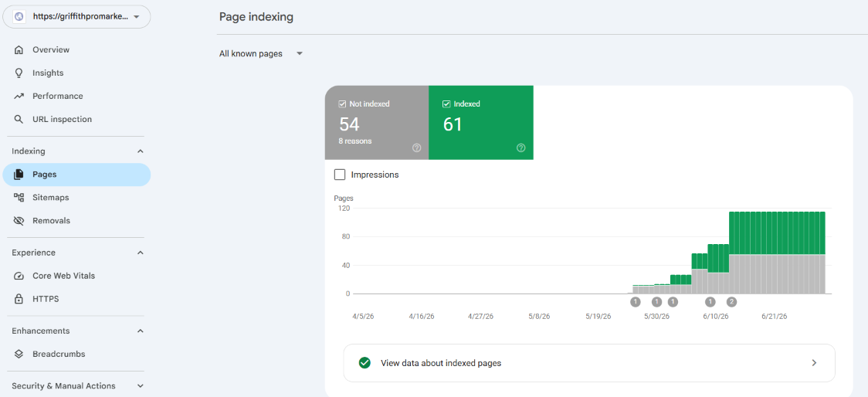Click the Pages document icon
The width and height of the screenshot is (868, 397).
pos(19,175)
